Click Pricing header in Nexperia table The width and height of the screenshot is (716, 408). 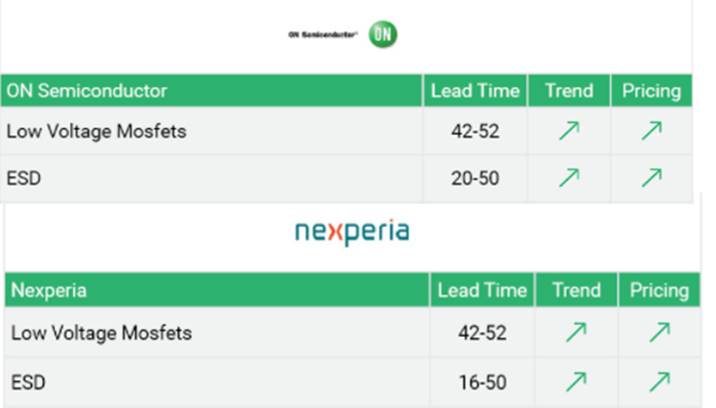(659, 290)
